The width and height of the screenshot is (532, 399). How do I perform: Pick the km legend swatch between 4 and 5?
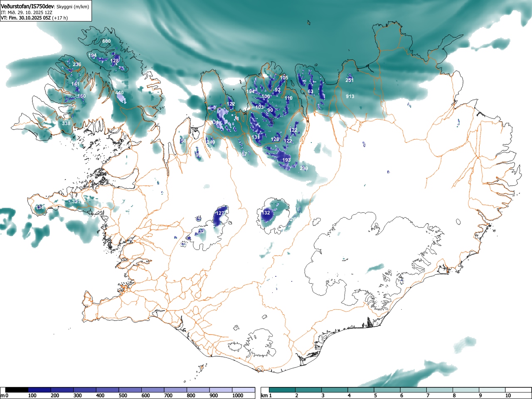coord(361,390)
